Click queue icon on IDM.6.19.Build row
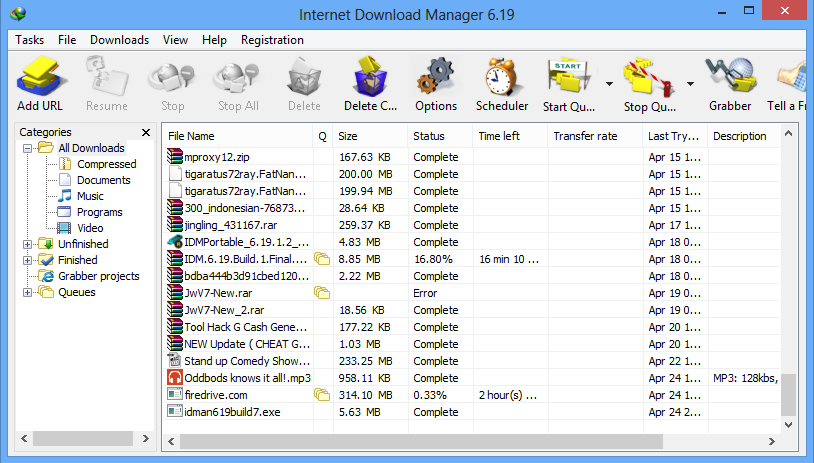 pyautogui.click(x=322, y=259)
